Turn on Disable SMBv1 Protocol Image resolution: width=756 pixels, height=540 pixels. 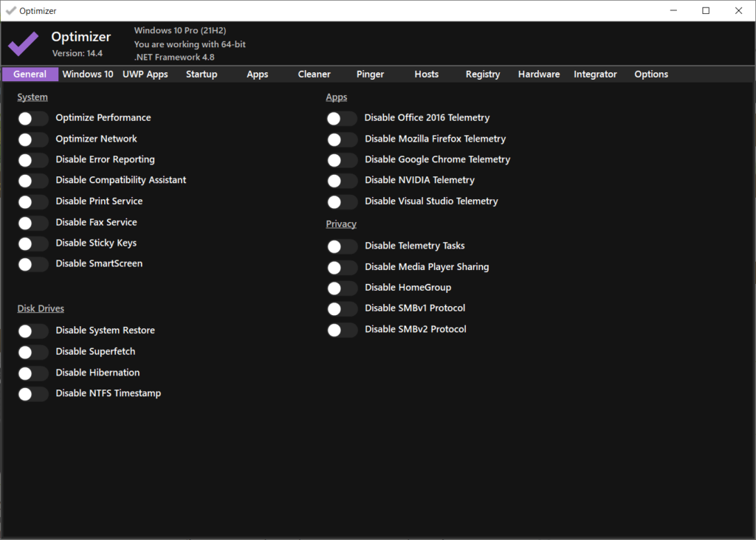tap(342, 309)
